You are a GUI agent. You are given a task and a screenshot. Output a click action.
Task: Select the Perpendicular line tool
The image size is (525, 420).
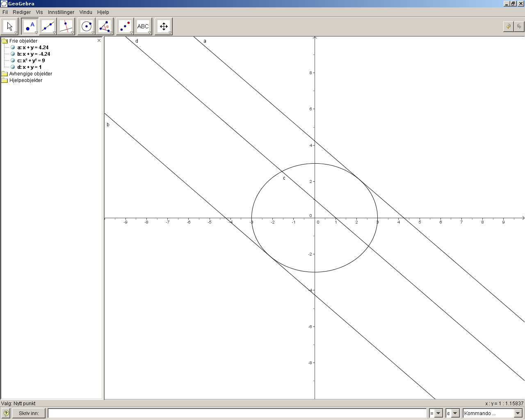tap(66, 27)
